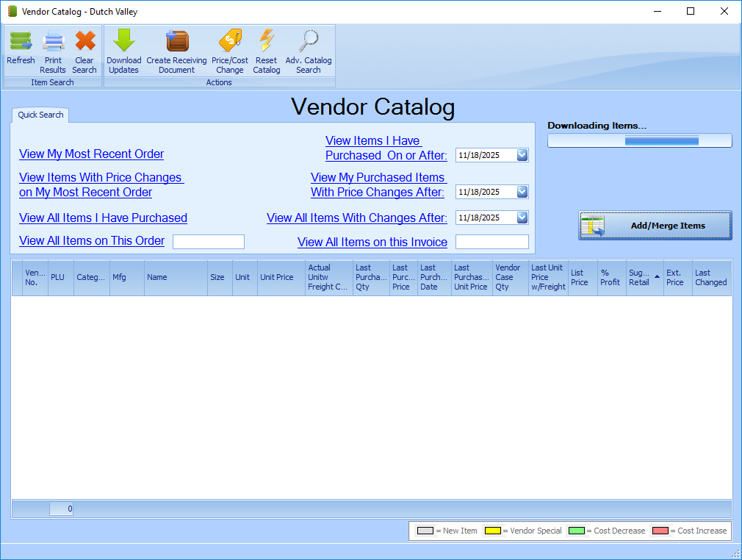This screenshot has width=742, height=560.
Task: Open the Price/Cost Change tool
Action: click(230, 43)
